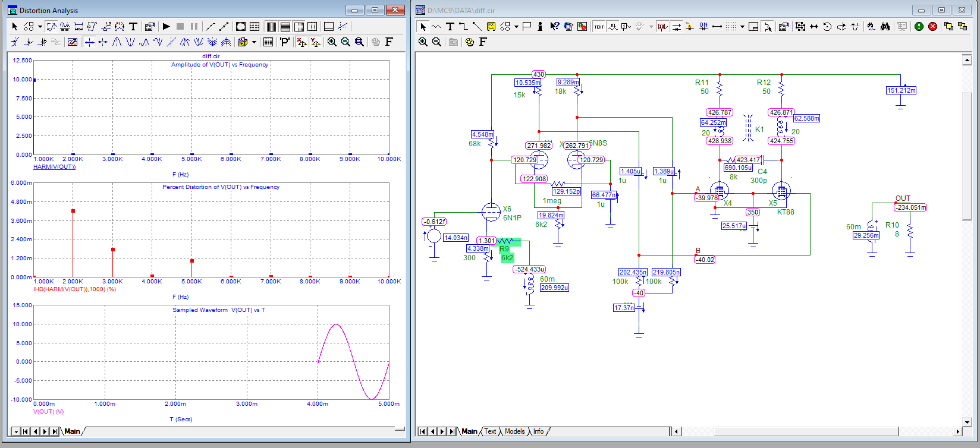The width and height of the screenshot is (980, 448).
Task: Click the rotate component icon
Action: point(827,26)
